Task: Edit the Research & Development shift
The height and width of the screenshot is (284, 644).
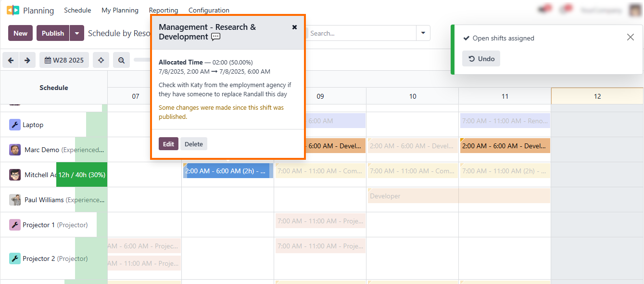Action: 168,143
